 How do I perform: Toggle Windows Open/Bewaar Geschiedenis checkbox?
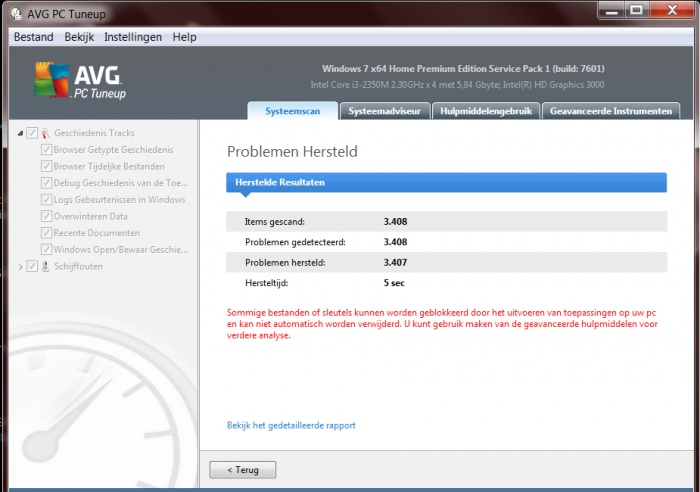tap(46, 249)
